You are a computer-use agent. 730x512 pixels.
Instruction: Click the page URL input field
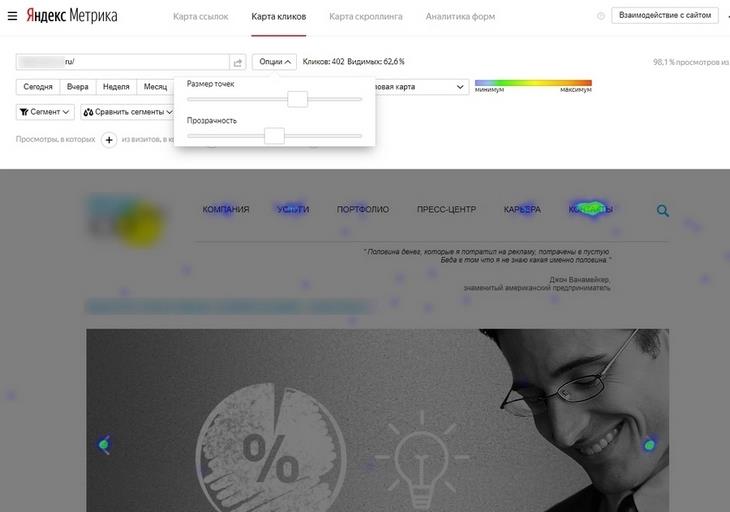[122, 62]
